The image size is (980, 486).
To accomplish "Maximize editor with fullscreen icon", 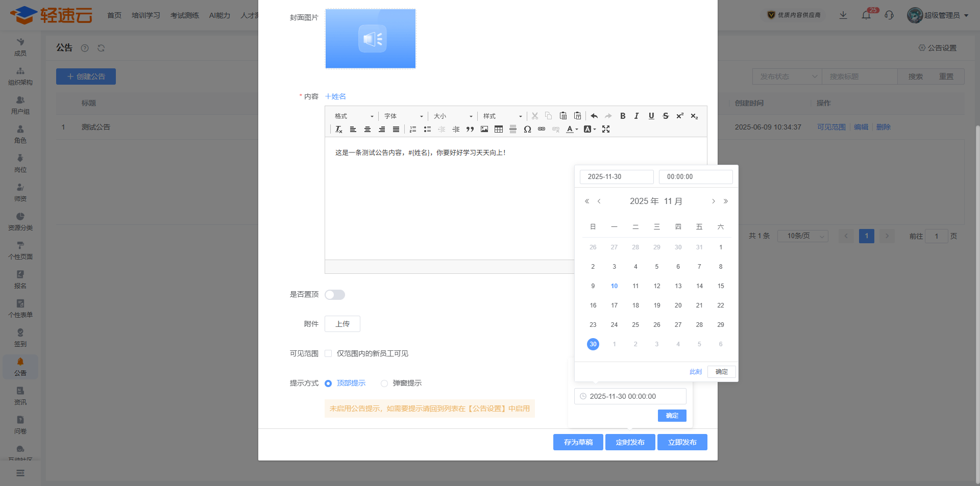I will 606,130.
